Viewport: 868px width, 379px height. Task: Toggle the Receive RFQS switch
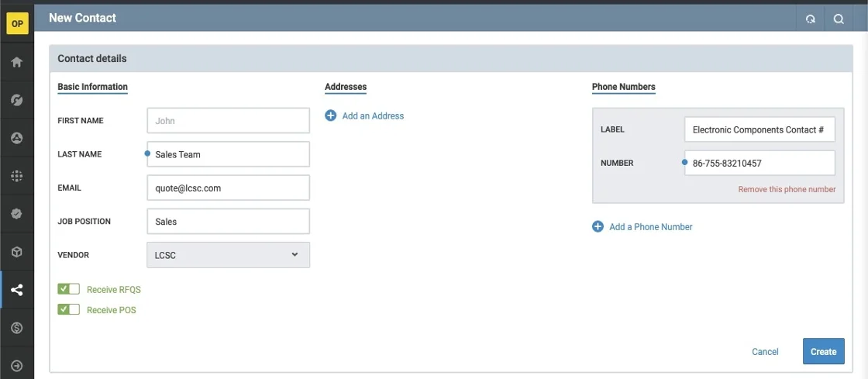(x=69, y=289)
